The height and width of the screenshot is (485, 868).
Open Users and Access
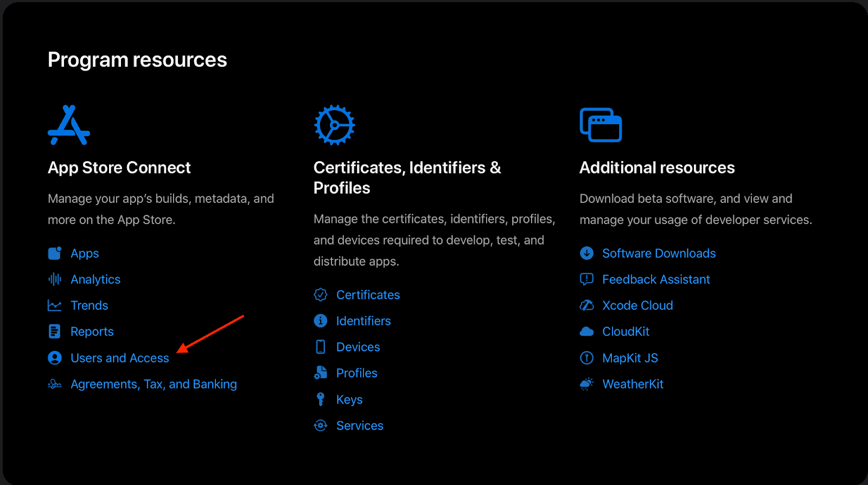point(120,358)
